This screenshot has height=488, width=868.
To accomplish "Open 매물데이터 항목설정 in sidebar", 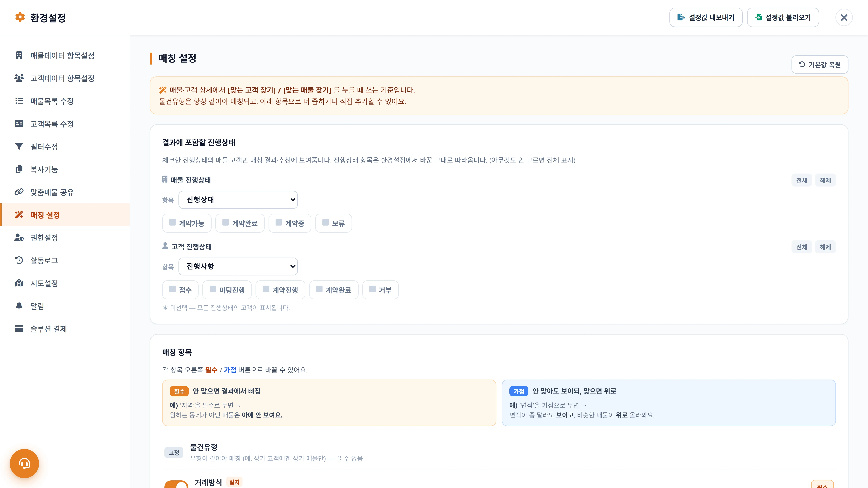I will coord(65,55).
